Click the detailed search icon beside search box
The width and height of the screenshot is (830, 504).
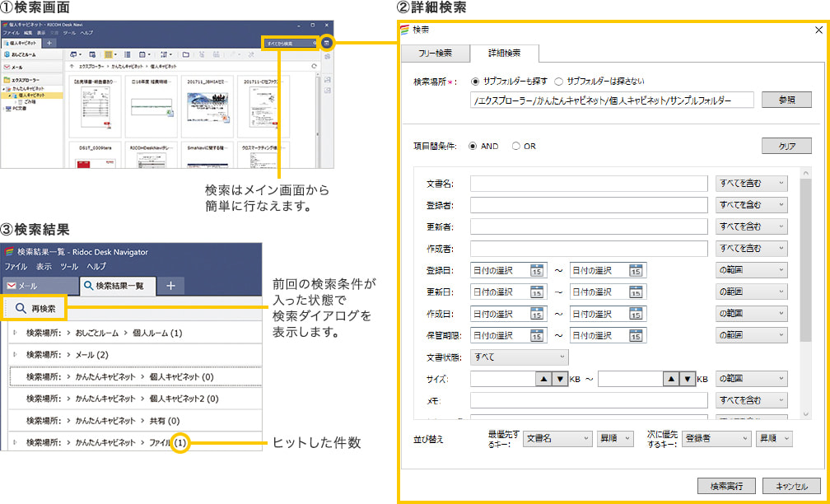(x=327, y=43)
